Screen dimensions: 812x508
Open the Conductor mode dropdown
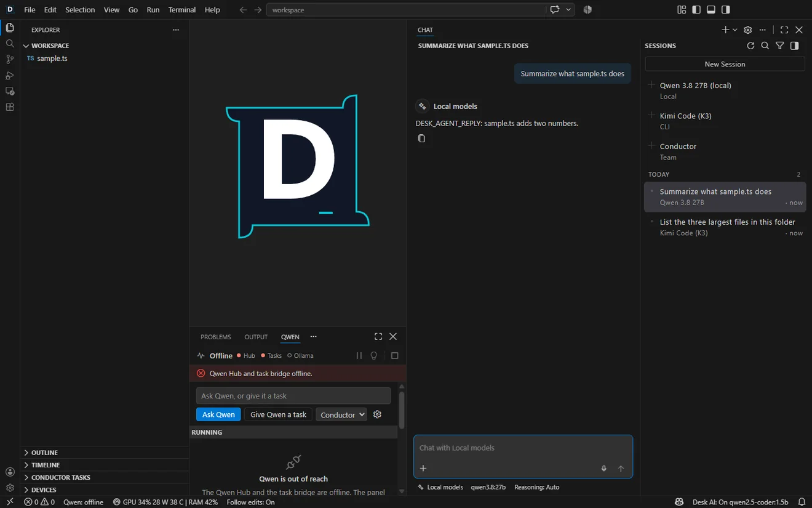(x=341, y=414)
